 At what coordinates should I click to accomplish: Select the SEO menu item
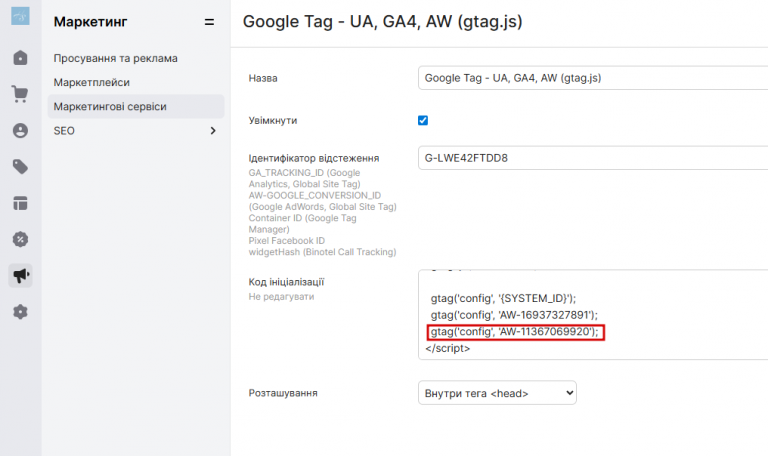point(64,131)
